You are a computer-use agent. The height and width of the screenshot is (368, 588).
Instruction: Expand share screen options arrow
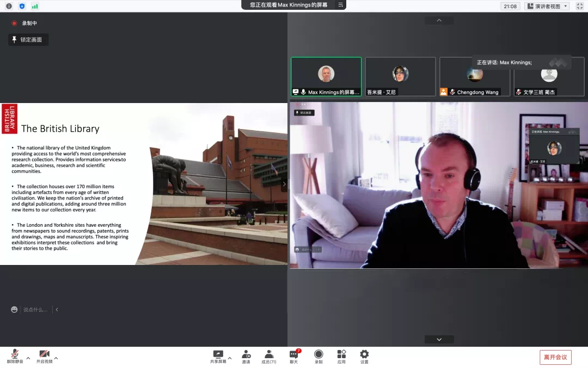pos(230,358)
